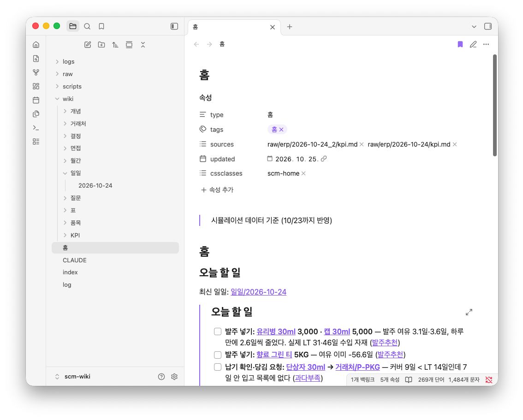Image resolution: width=523 pixels, height=420 pixels.
Task: Toggle the right sidebar panel icon
Action: tap(487, 26)
